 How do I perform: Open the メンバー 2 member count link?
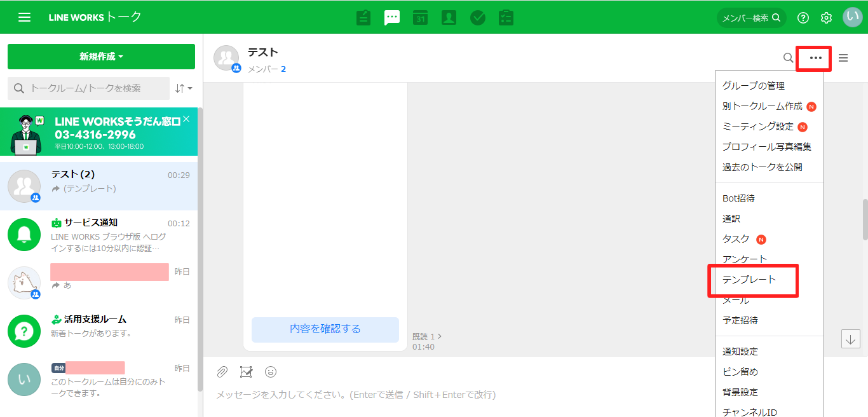[267, 69]
